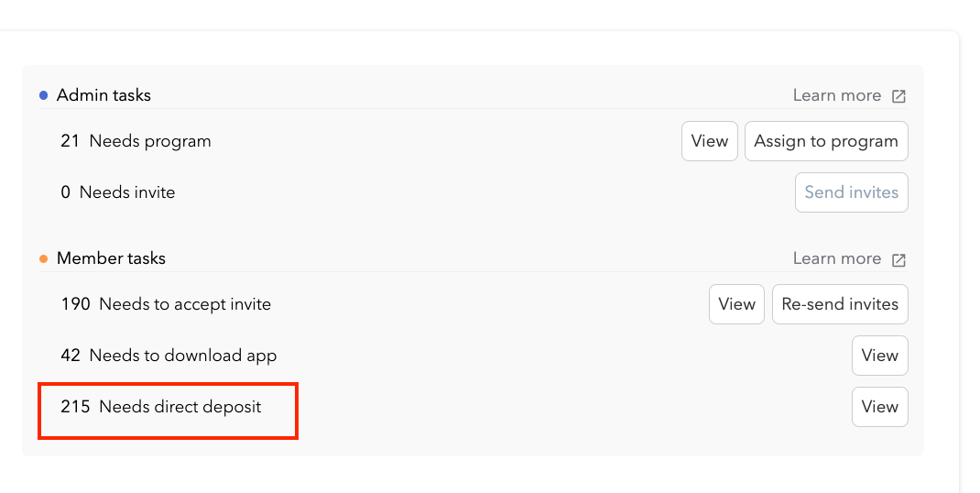The height and width of the screenshot is (493, 980).
Task: Select the Member tasks heading
Action: (x=111, y=258)
